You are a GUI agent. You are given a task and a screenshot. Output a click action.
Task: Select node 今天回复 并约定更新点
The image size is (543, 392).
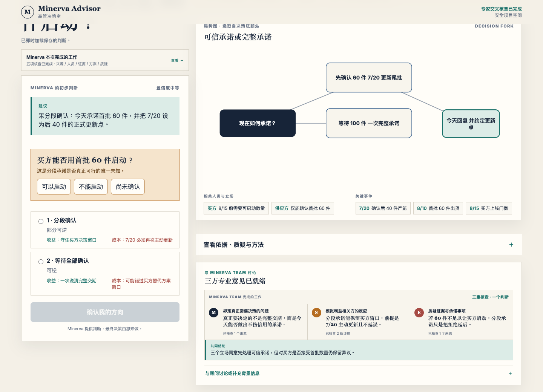coord(471,124)
